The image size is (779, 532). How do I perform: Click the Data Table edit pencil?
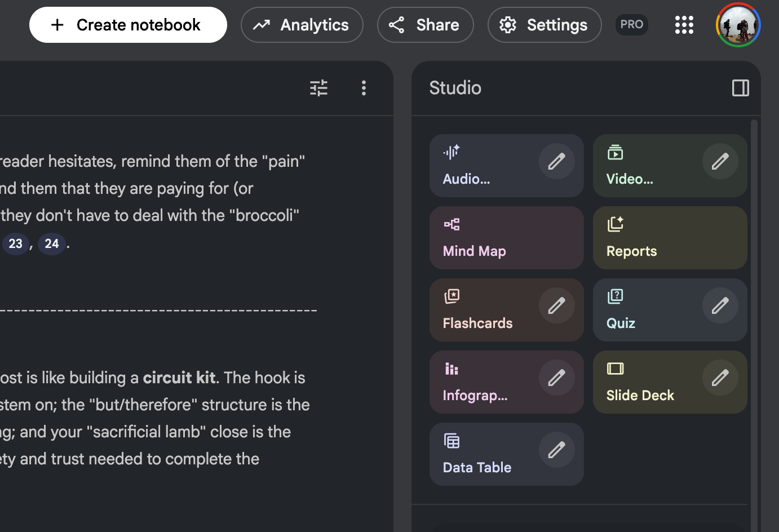pos(556,450)
